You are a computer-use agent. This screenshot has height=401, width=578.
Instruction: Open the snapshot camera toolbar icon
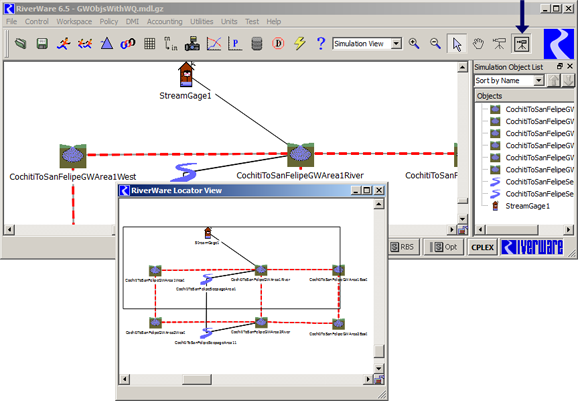(192, 43)
